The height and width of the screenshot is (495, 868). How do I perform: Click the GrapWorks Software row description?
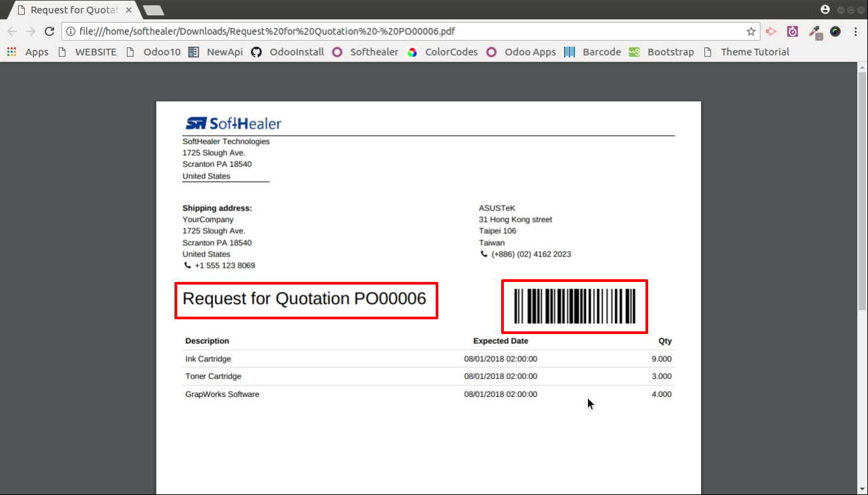(222, 394)
